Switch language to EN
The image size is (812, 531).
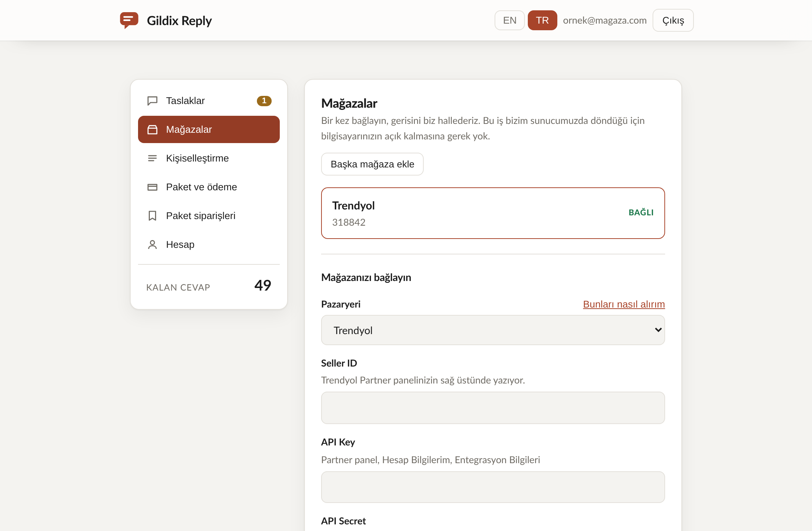point(510,20)
